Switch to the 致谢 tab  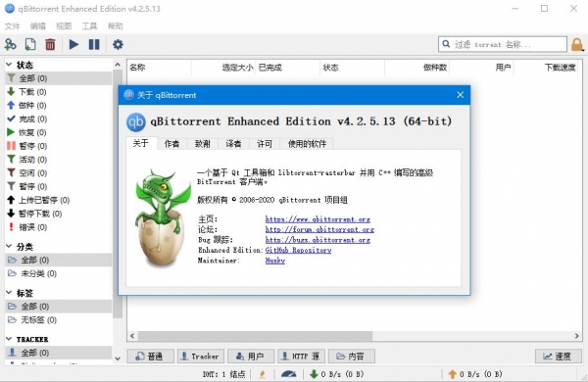point(203,144)
